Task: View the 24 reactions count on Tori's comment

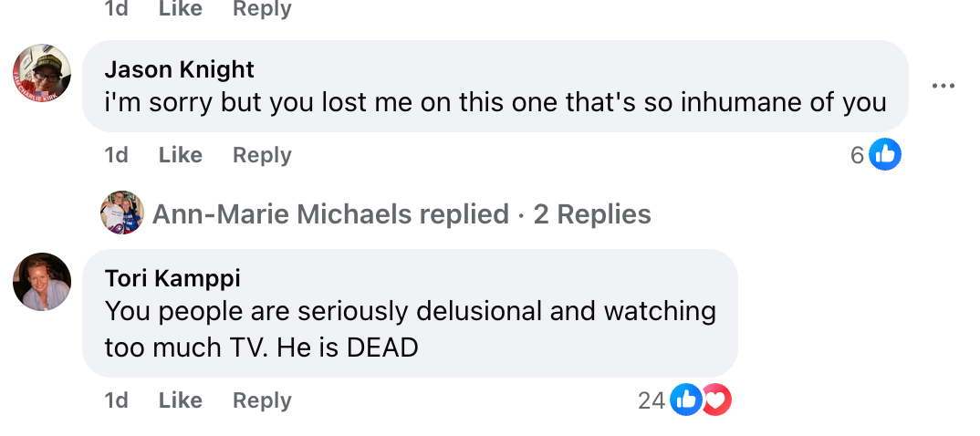Action: (652, 400)
